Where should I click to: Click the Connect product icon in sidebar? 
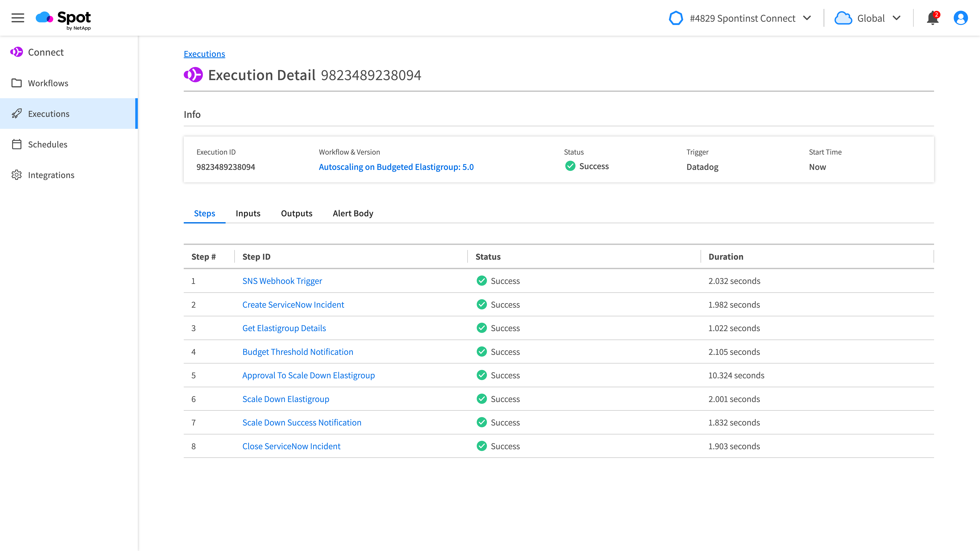coord(16,52)
